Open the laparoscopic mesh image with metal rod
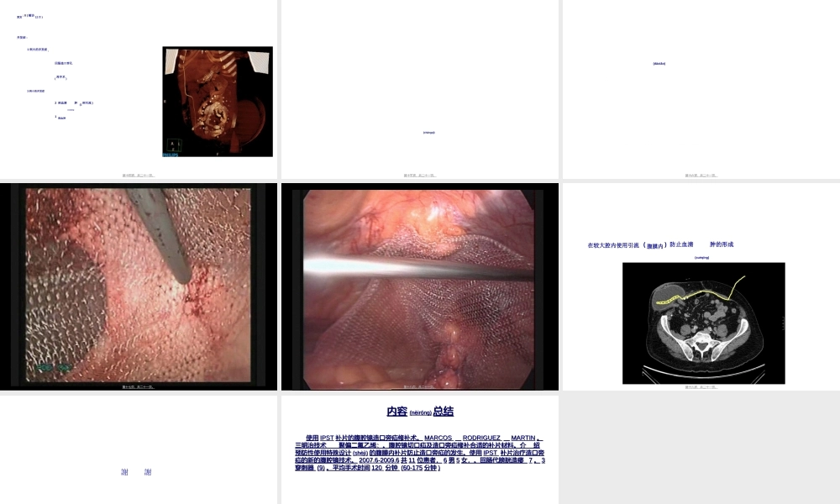The width and height of the screenshot is (840, 504). [420, 284]
